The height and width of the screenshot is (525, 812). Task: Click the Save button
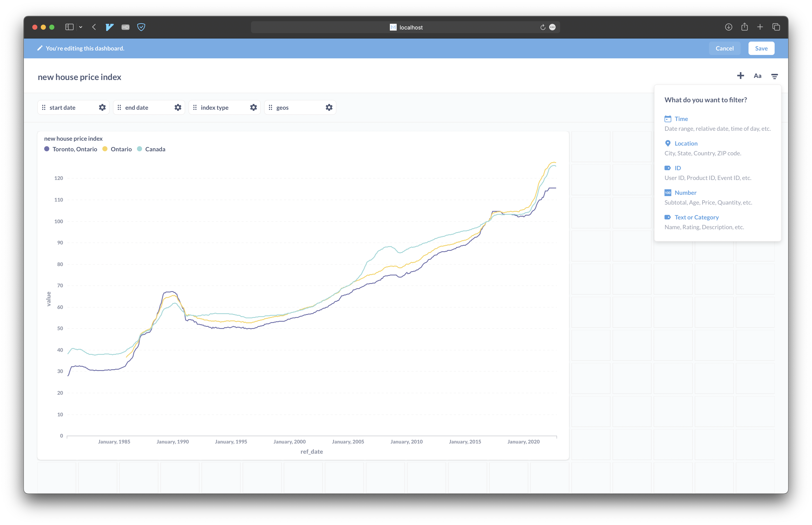(x=761, y=48)
